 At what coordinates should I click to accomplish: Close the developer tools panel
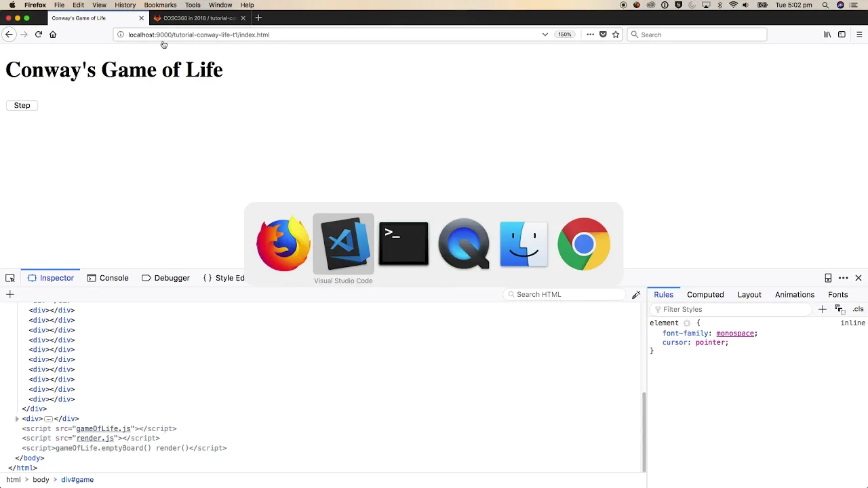pos(859,278)
